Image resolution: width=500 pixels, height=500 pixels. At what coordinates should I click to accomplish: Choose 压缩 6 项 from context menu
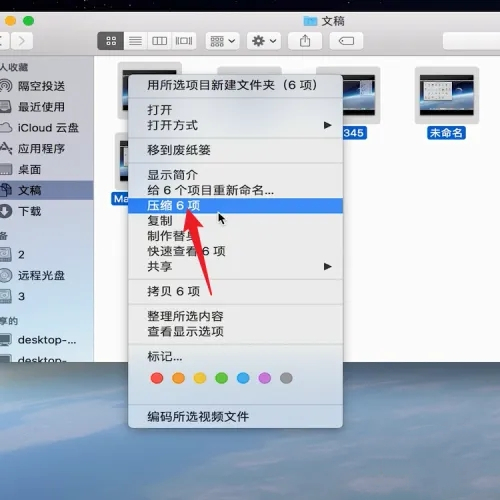point(235,205)
